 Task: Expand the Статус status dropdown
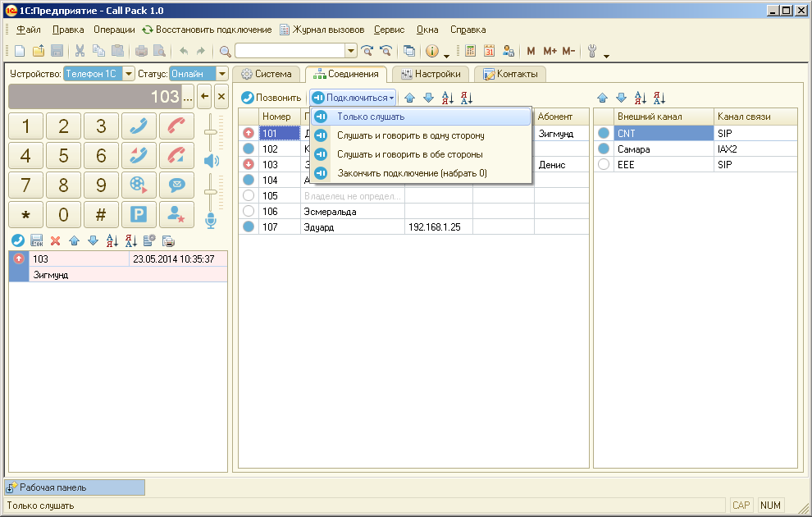point(221,74)
